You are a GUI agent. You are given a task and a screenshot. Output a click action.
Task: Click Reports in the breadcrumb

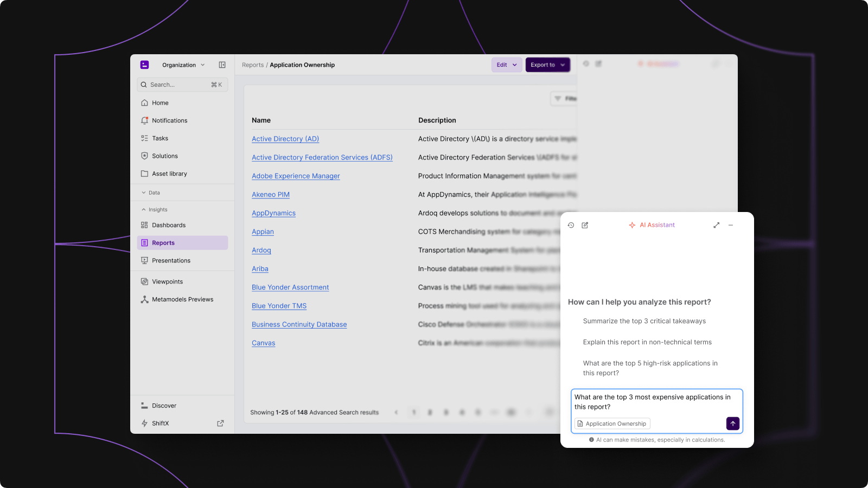[253, 65]
